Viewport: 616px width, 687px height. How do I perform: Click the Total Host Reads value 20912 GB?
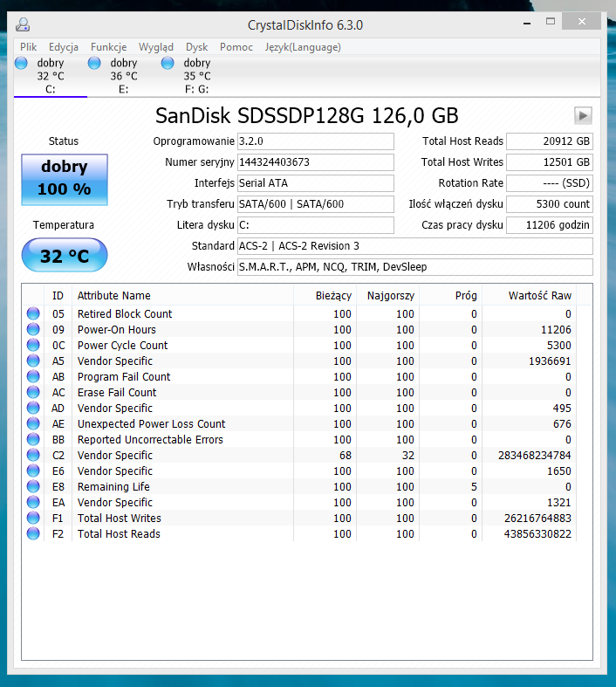(550, 141)
